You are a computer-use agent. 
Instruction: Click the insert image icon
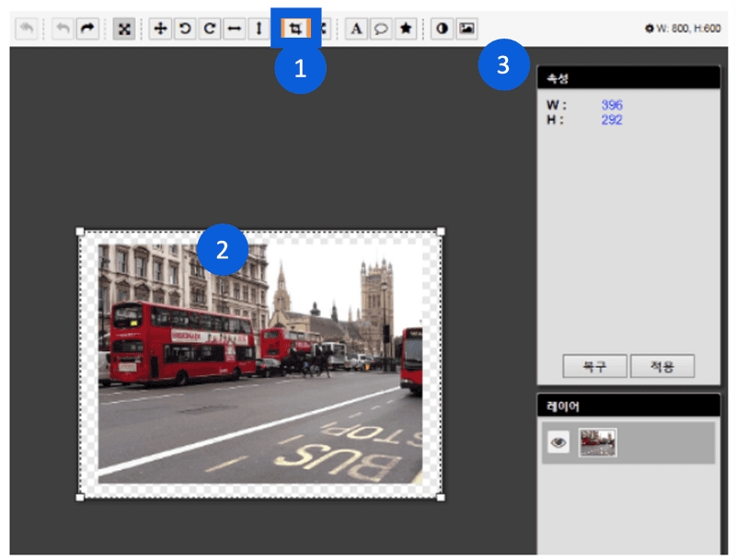(466, 29)
